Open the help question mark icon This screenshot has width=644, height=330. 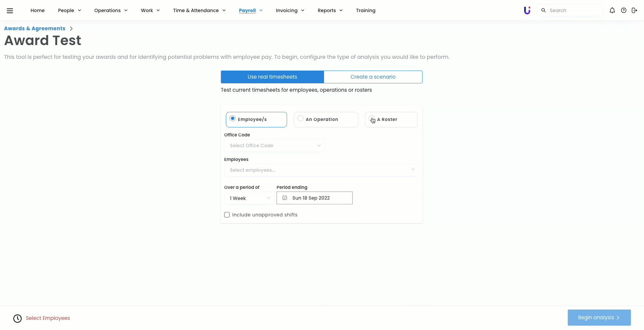(623, 10)
